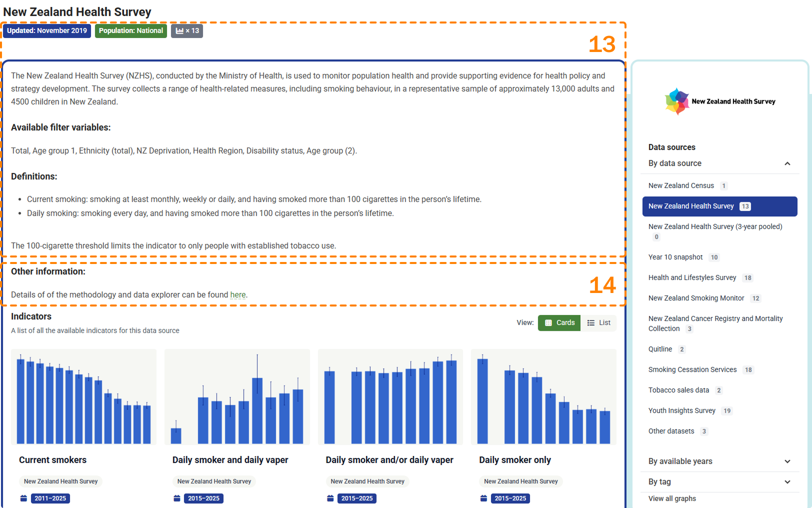Click the here link for methodology details
The image size is (812, 508).
237,294
